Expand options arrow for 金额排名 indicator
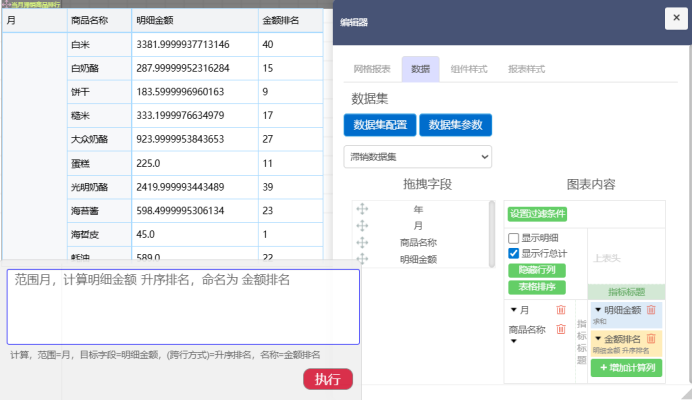Viewport: 692px width, 400px height. click(x=598, y=339)
